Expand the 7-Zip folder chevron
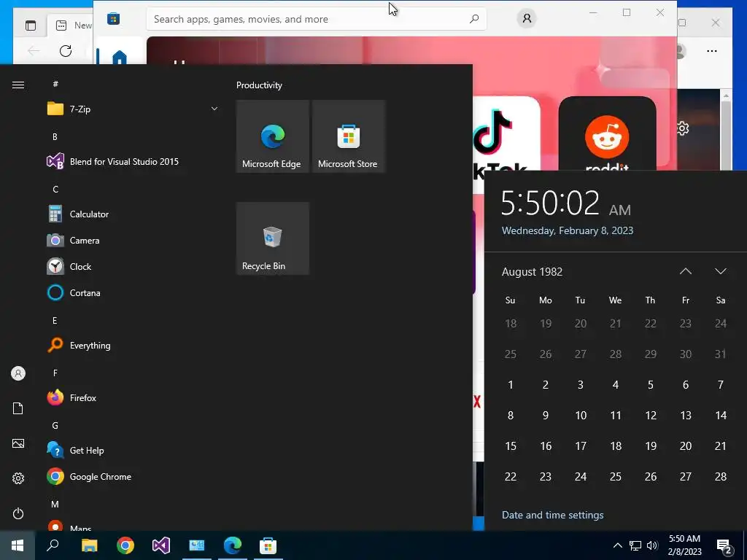 [x=214, y=109]
